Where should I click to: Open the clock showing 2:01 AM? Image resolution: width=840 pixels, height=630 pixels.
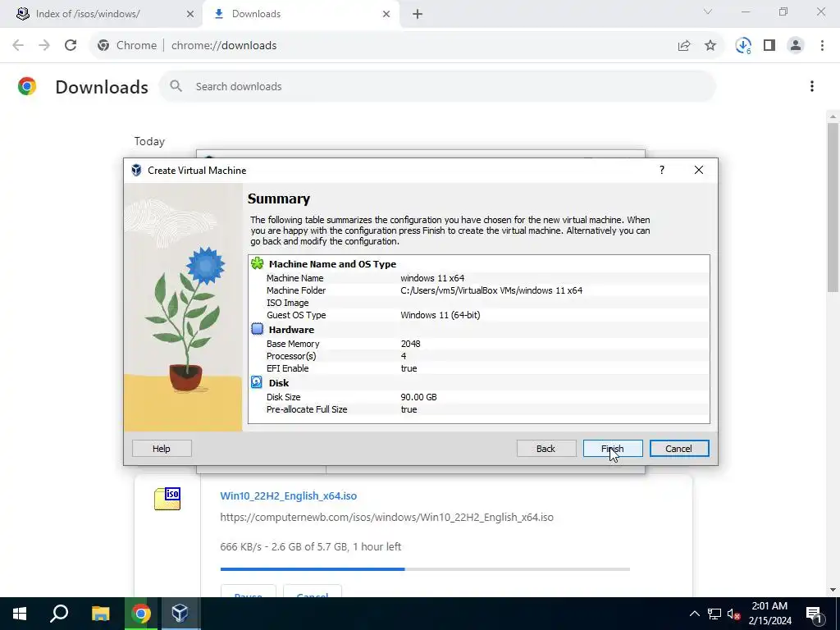pos(769,614)
